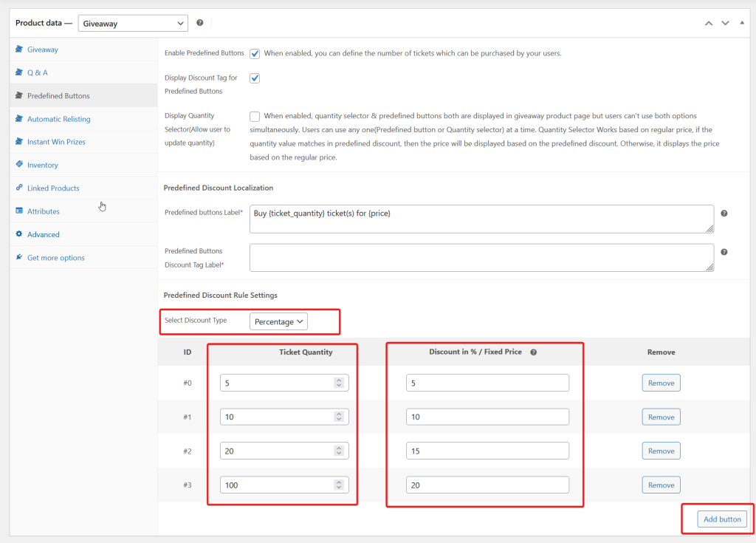This screenshot has height=543, width=756.
Task: Click stepper on #0 Ticket Quantity field
Action: tap(339, 383)
